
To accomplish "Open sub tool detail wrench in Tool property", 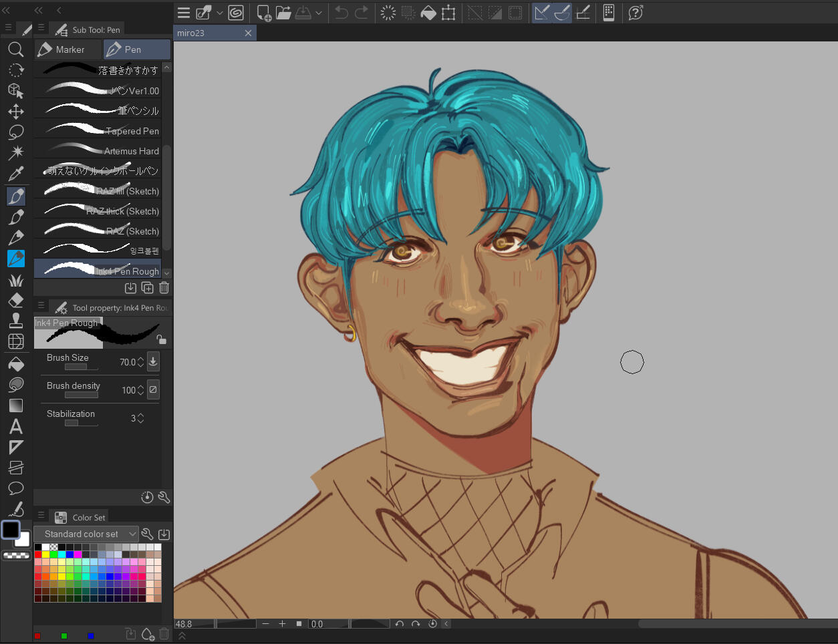I will pyautogui.click(x=164, y=497).
